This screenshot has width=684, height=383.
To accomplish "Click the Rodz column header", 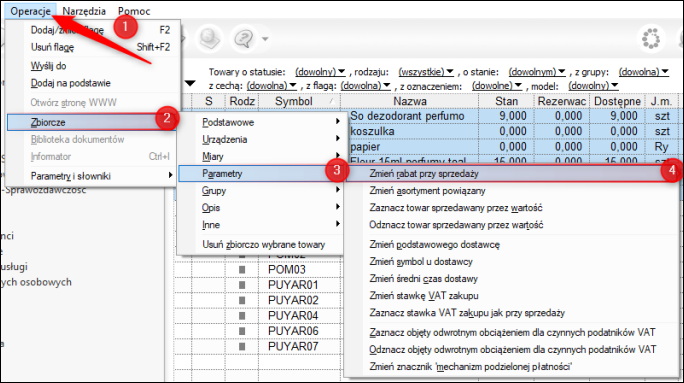I will (x=242, y=101).
